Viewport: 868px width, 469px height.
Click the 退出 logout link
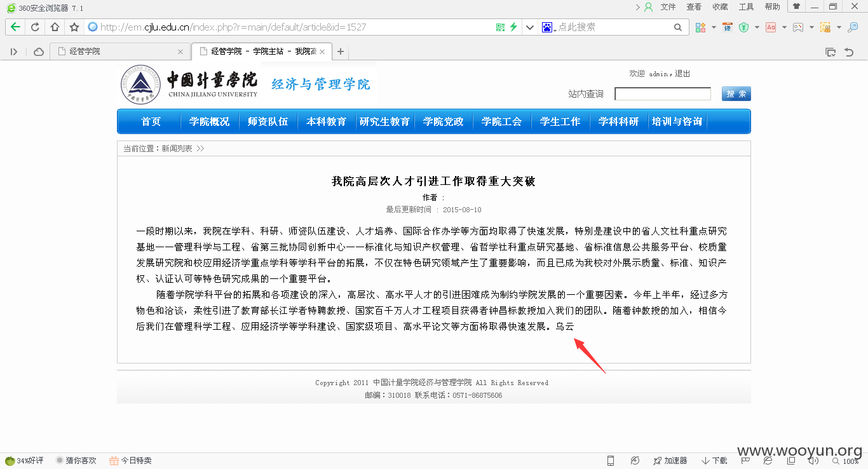pos(682,74)
